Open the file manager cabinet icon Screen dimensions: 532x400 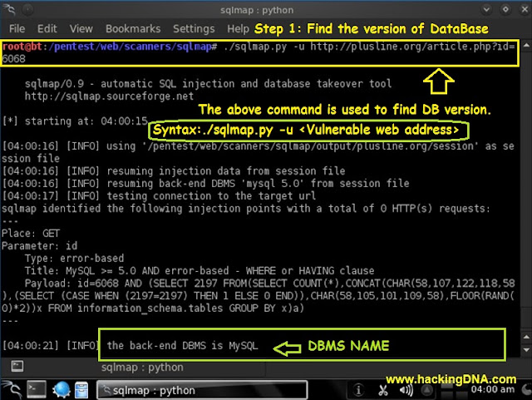click(x=81, y=390)
